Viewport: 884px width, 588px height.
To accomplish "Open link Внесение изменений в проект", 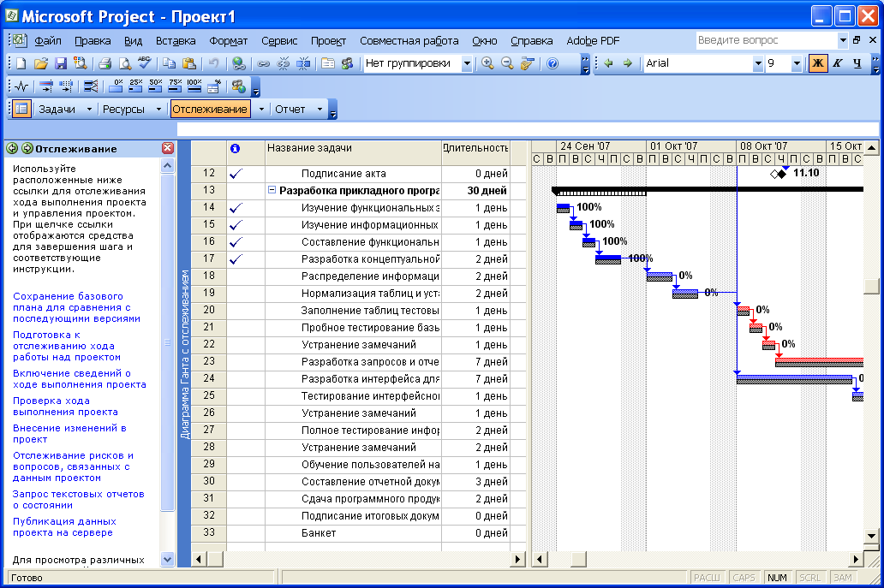I will click(69, 434).
